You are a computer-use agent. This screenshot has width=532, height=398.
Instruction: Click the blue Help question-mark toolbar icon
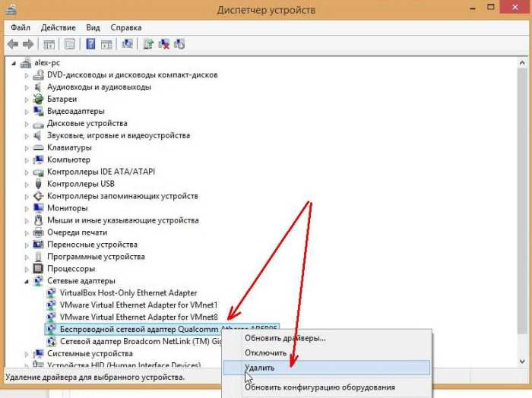point(90,44)
